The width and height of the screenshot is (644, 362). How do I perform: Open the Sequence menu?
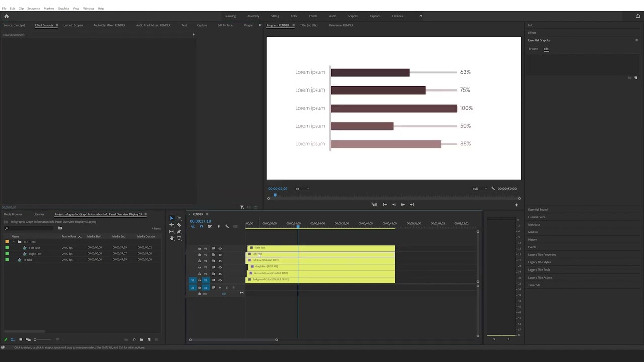tap(34, 8)
